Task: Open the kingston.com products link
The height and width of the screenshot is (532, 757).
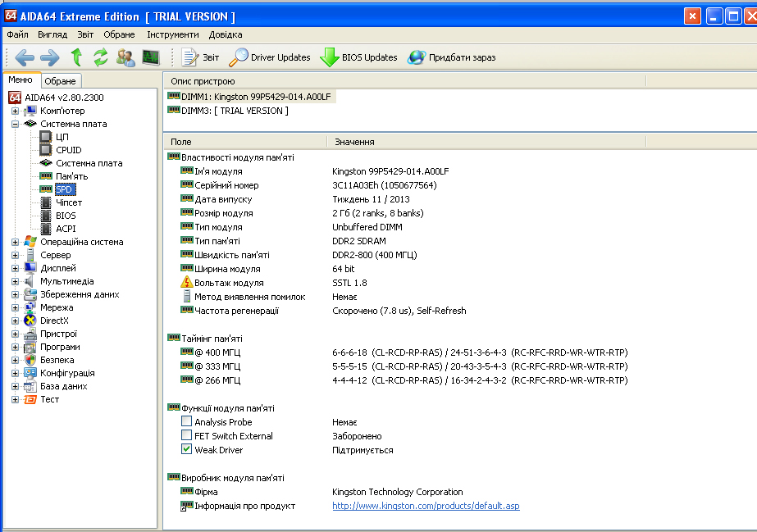Action: (426, 506)
